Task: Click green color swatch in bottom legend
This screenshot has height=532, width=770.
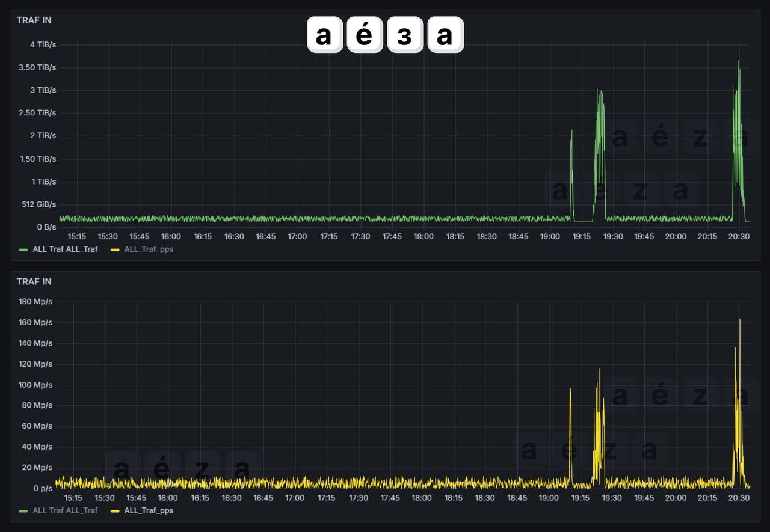Action: 23,511
